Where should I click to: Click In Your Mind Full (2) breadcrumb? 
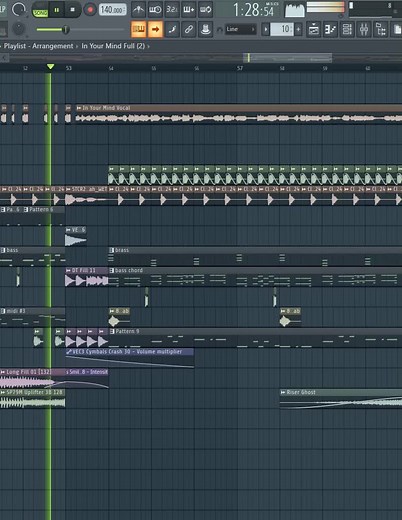113,46
